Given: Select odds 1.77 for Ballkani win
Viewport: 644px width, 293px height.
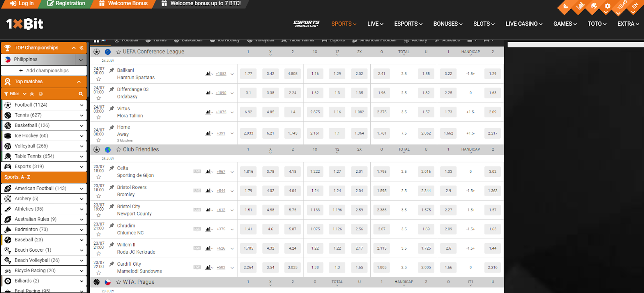Looking at the screenshot, I should coord(248,74).
